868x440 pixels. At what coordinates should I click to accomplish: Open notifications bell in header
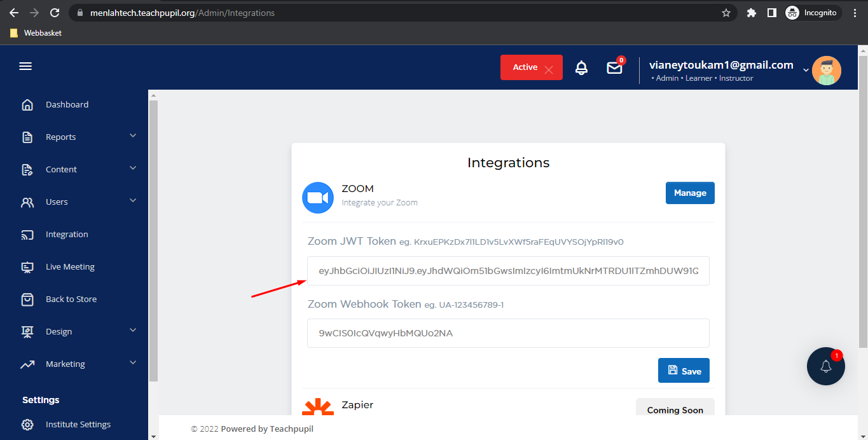click(581, 67)
